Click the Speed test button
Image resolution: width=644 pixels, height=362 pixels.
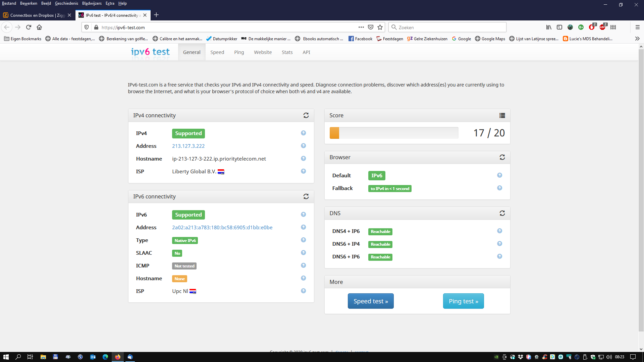click(x=370, y=301)
